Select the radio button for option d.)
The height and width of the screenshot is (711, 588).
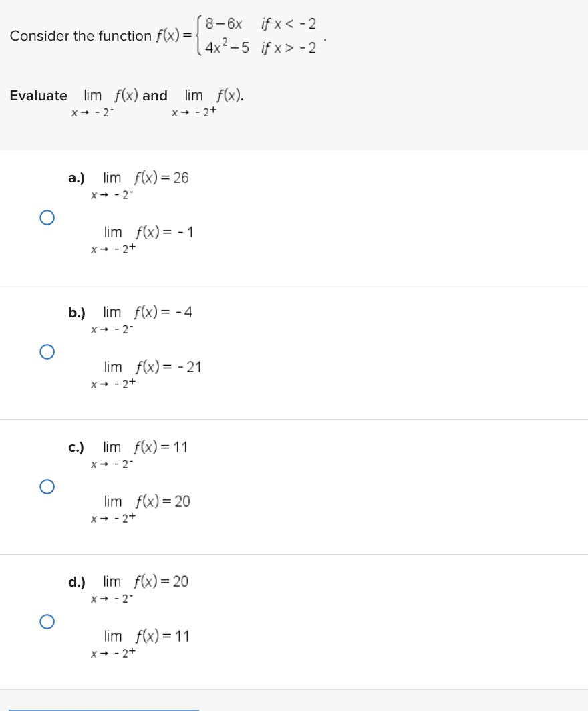click(x=46, y=621)
